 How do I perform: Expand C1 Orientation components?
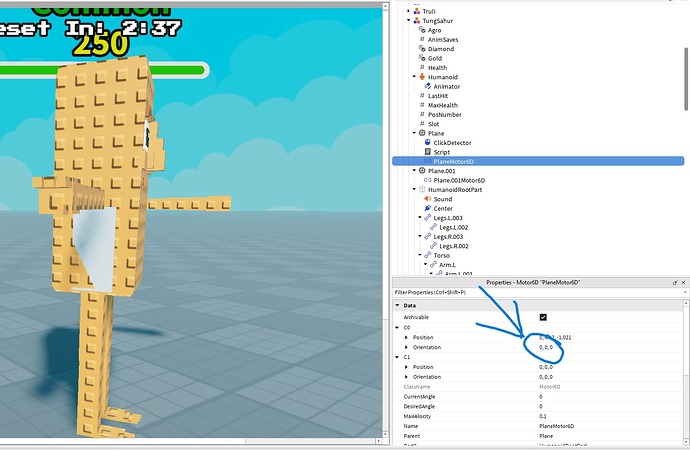pos(406,377)
